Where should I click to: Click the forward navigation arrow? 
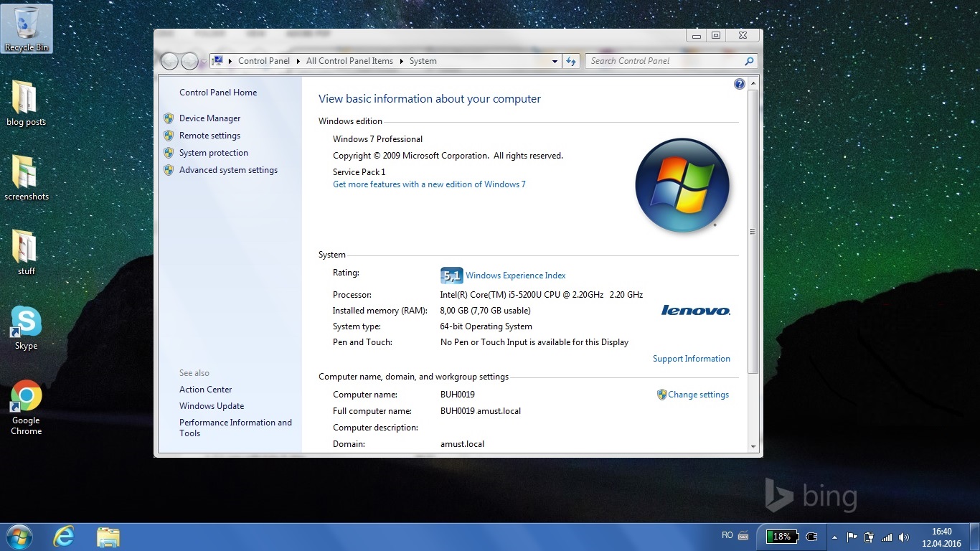[189, 61]
